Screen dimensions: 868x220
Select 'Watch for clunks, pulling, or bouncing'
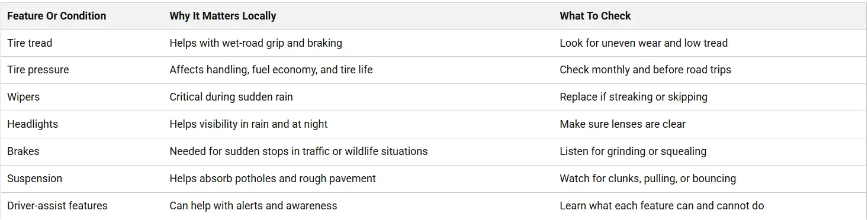pyautogui.click(x=648, y=179)
